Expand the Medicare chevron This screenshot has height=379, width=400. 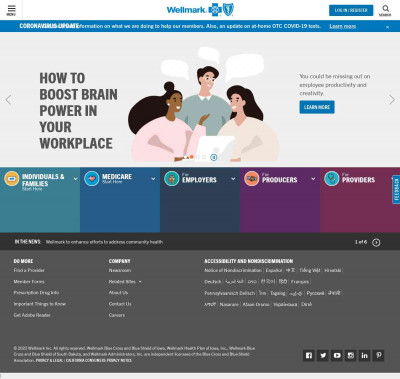click(x=153, y=179)
